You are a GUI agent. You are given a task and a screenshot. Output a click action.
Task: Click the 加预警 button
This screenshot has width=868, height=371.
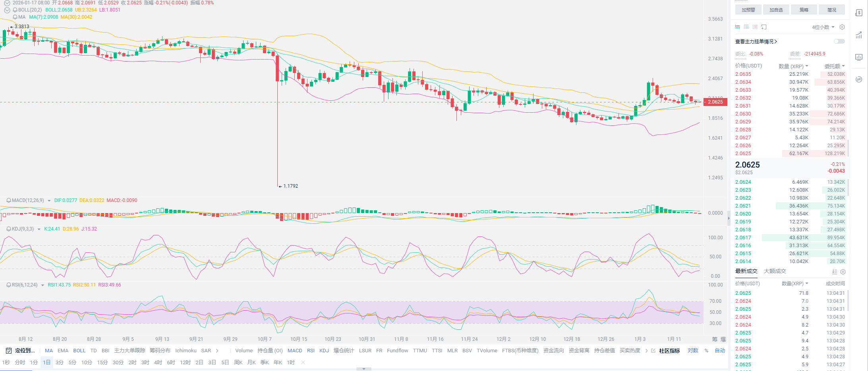click(748, 10)
